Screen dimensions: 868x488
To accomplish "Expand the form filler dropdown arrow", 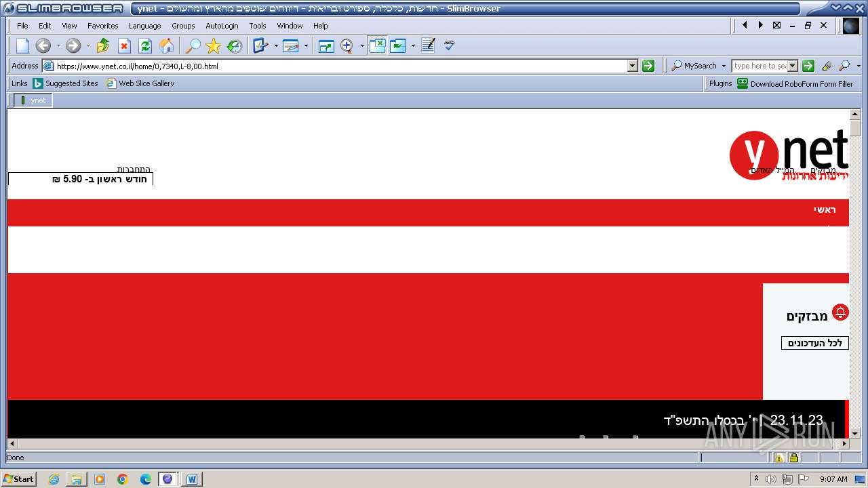I will point(276,46).
